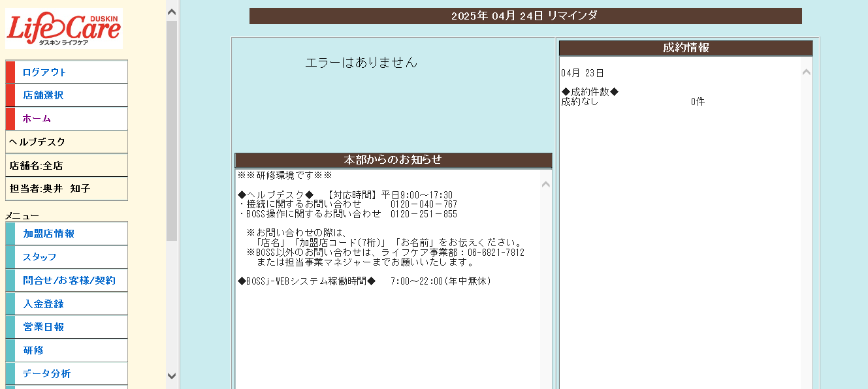Click the 04月 23日 date text
Viewport: 868px width, 389px height.
point(583,73)
